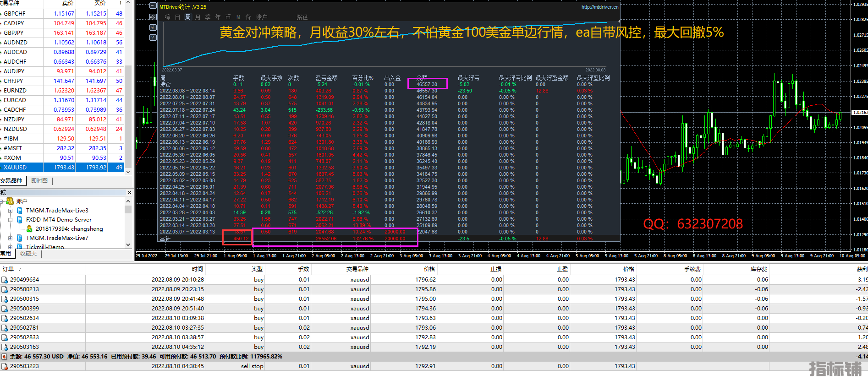This screenshot has width=868, height=380.
Task: Expand the TMGM.TradeMax-Live7 tree node
Action: pos(11,238)
